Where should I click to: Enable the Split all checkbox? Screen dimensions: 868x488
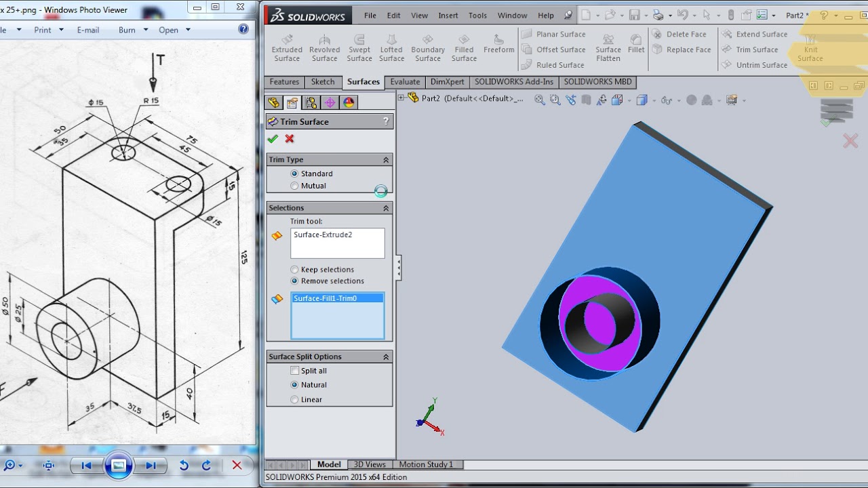point(294,371)
